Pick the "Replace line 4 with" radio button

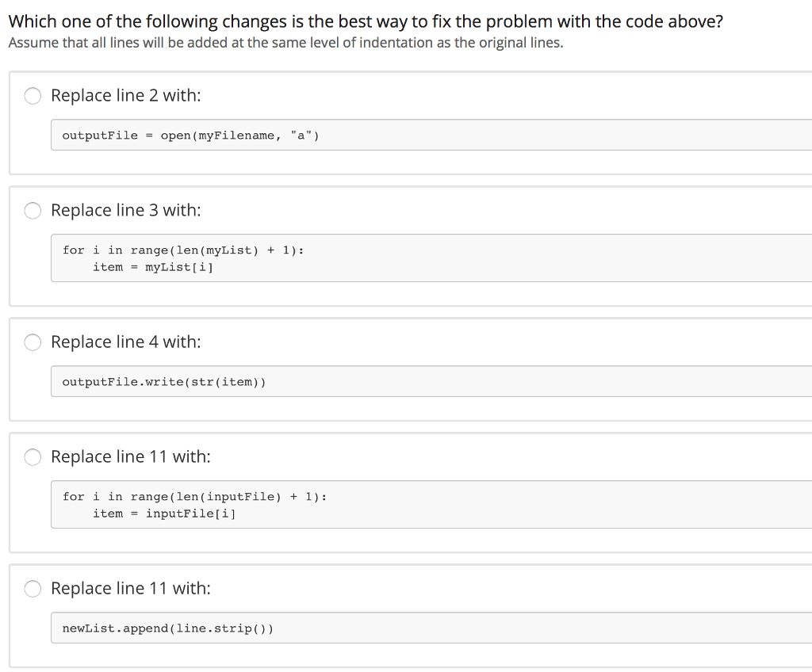point(33,342)
